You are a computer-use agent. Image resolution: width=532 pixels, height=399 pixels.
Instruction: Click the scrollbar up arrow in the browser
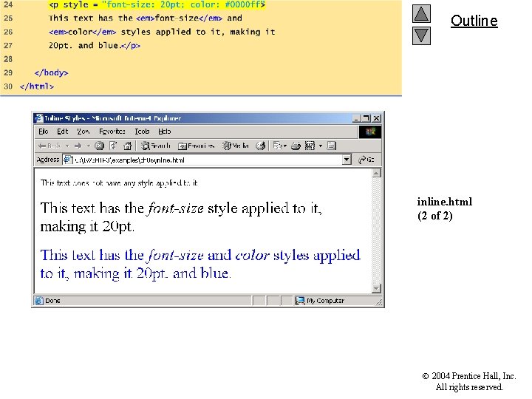(x=376, y=174)
